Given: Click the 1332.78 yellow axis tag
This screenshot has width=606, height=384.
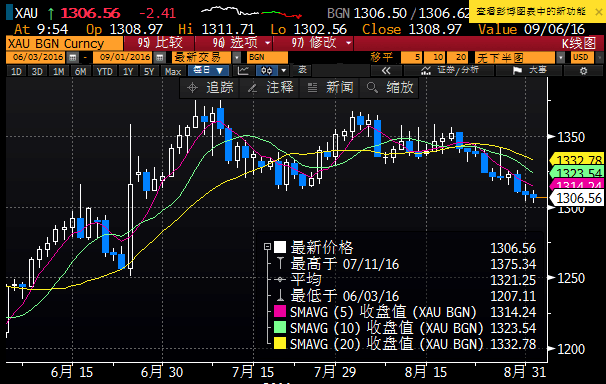Looking at the screenshot, I should pyautogui.click(x=576, y=160).
